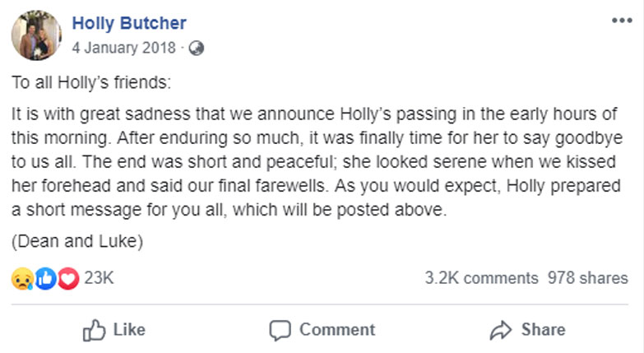Show the 3.2K comments
The image size is (644, 353).
(x=481, y=279)
